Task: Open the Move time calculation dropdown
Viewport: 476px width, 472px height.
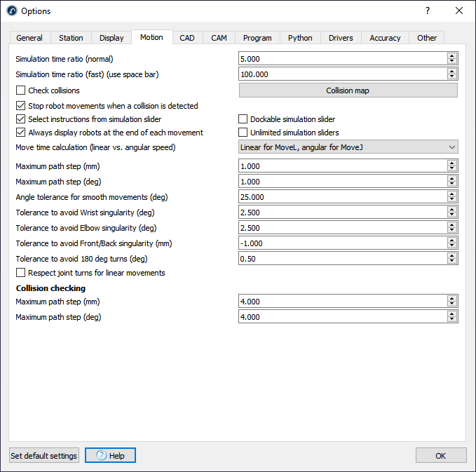Action: (348, 147)
